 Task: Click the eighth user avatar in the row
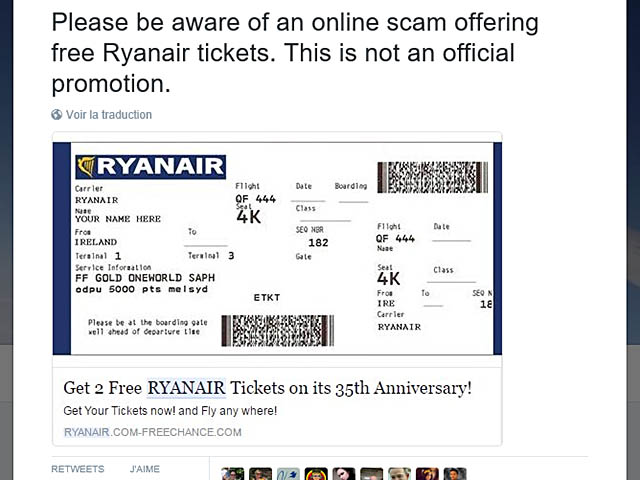point(427,474)
